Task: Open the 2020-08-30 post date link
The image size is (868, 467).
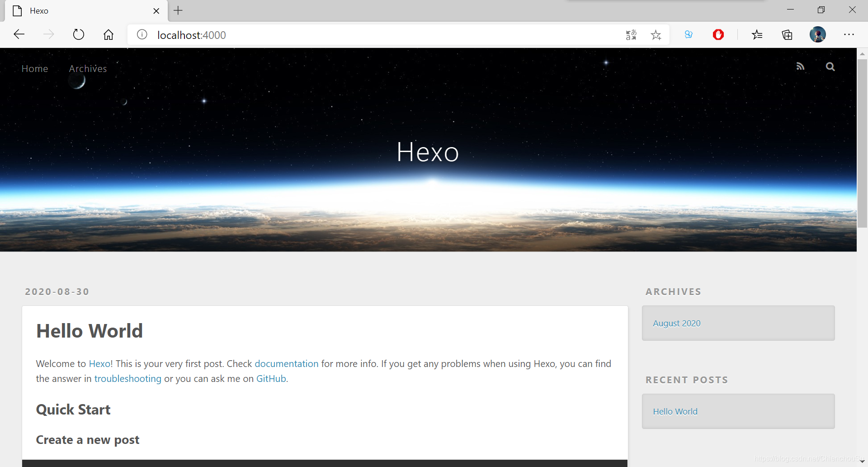Action: [57, 292]
